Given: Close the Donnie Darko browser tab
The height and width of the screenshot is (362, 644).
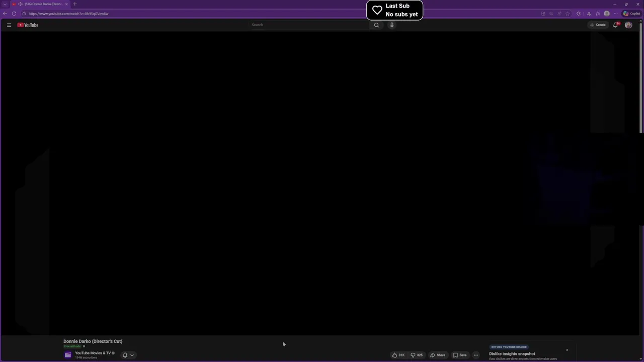Looking at the screenshot, I should pos(66,4).
